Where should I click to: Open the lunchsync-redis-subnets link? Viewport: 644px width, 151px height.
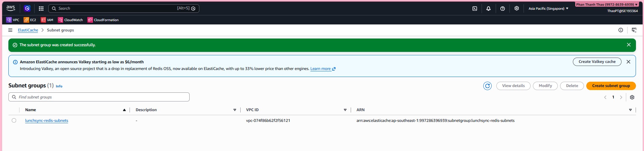click(x=47, y=121)
